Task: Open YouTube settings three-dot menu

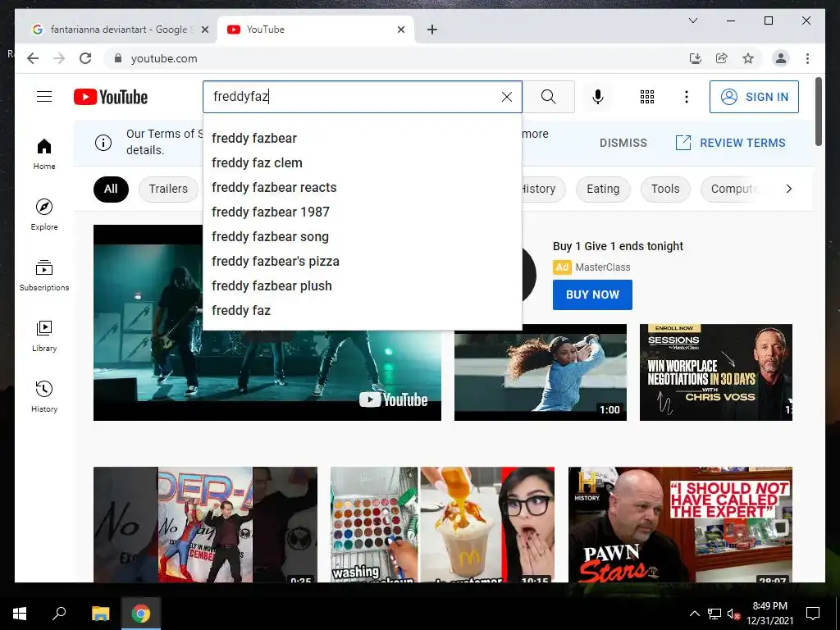Action: [687, 97]
